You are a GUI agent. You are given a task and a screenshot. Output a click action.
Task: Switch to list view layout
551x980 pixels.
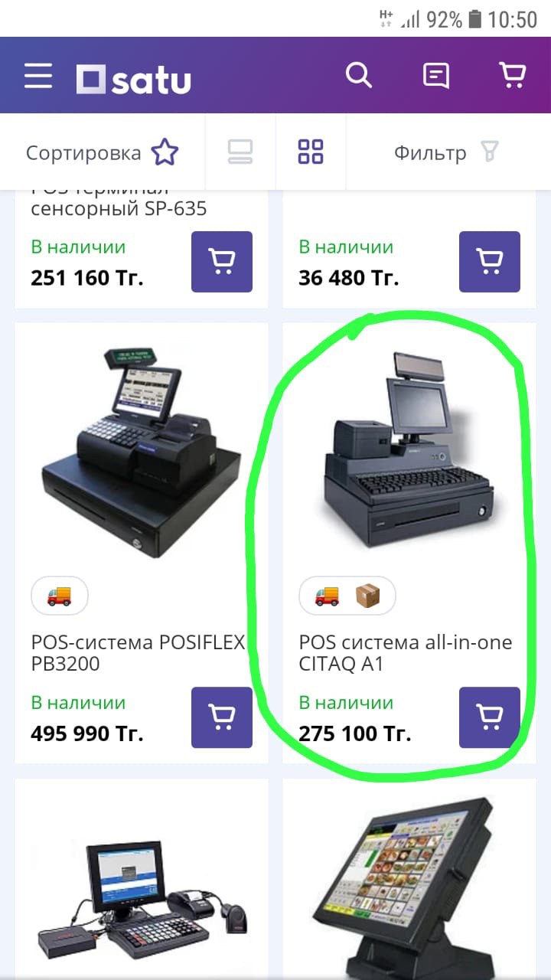pyautogui.click(x=240, y=152)
